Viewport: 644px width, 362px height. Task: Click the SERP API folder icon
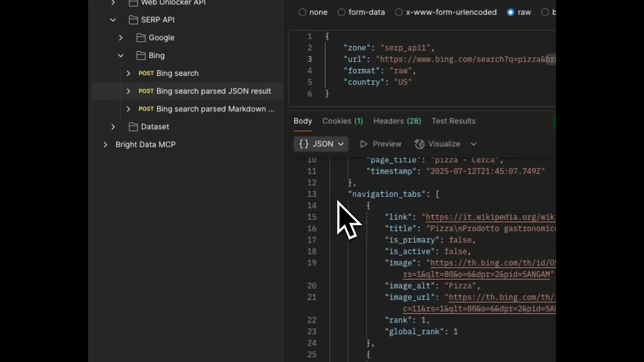click(133, 20)
